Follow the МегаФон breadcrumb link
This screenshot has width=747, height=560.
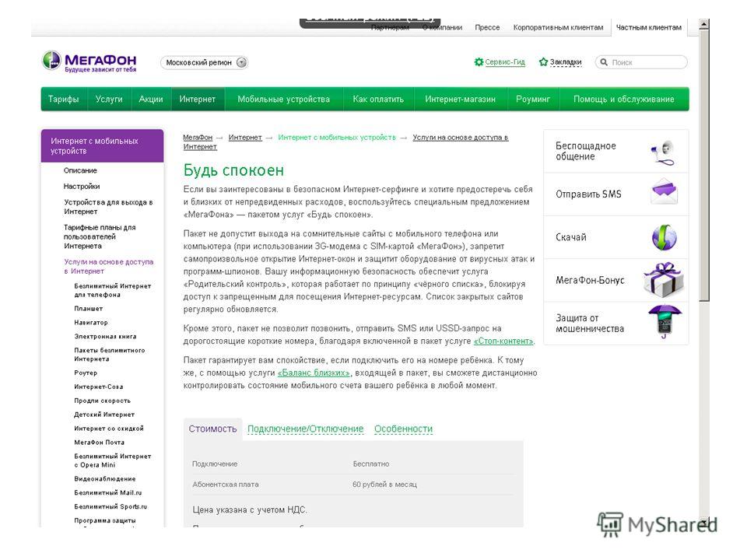click(198, 137)
